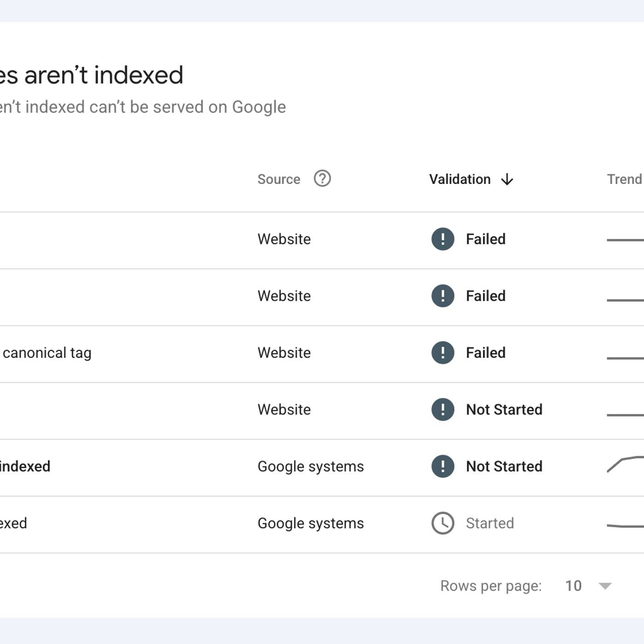Click the rows per page value 10
644x644 pixels.
coord(573,586)
